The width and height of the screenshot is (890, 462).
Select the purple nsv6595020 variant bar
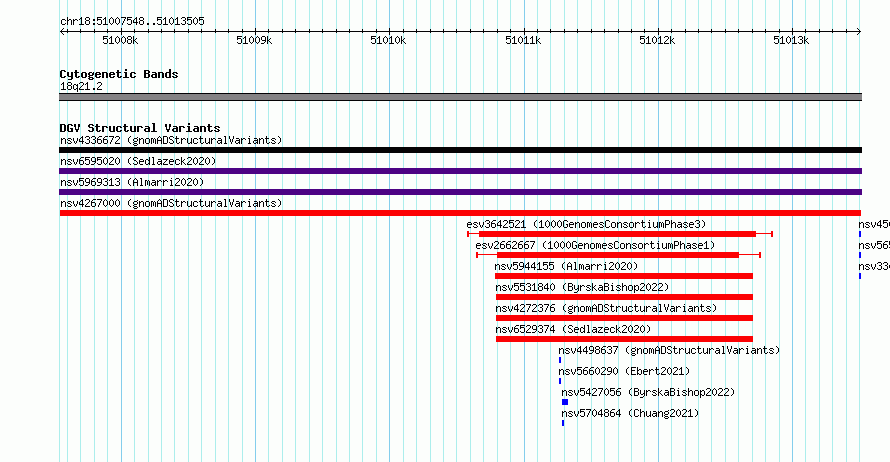[460, 171]
